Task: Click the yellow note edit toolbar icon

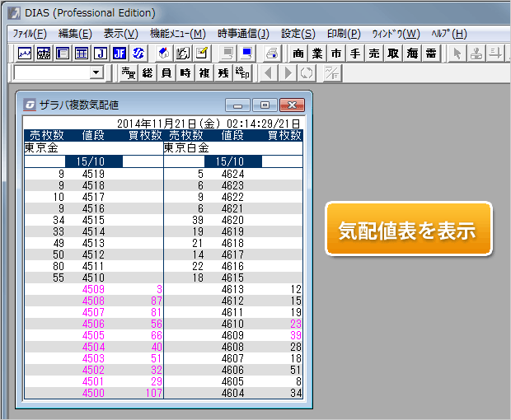Action: pyautogui.click(x=201, y=54)
